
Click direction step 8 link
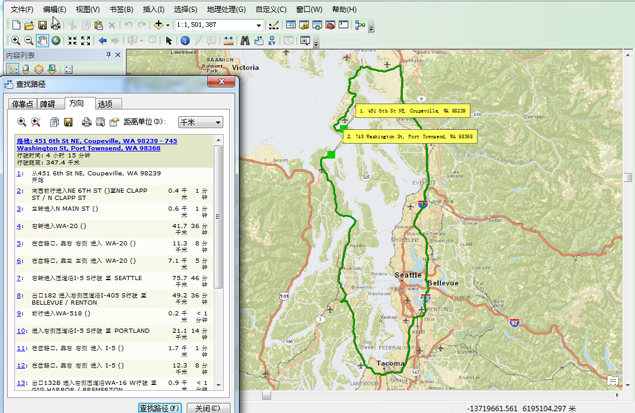[19, 296]
